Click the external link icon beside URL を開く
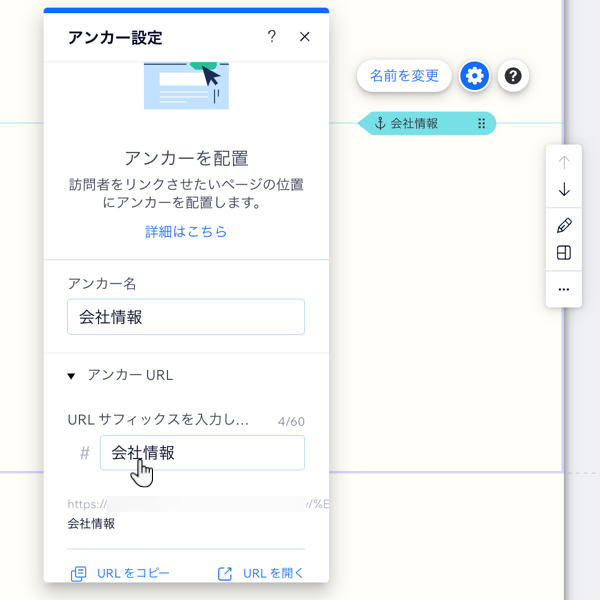The width and height of the screenshot is (600, 600). point(225,574)
